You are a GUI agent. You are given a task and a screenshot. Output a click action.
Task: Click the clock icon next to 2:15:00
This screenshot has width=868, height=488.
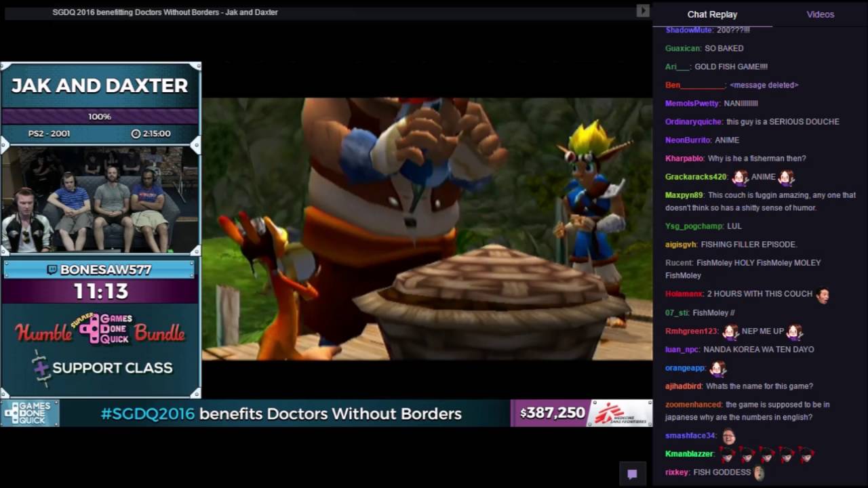click(136, 134)
